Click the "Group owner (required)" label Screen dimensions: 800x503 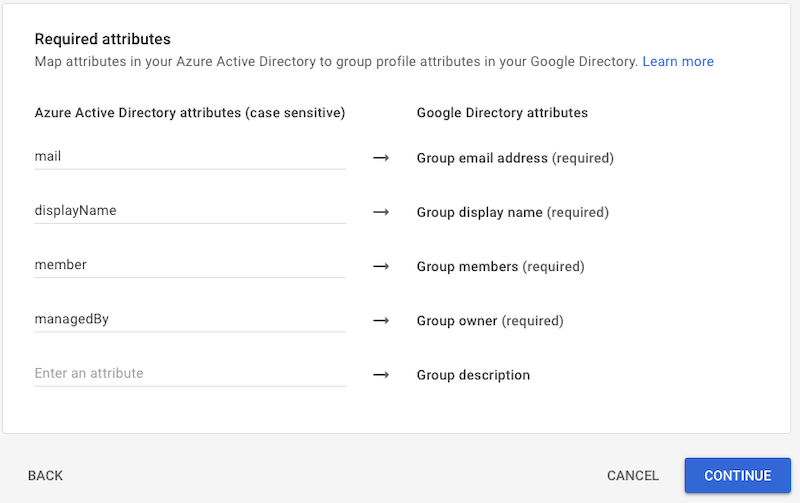point(490,321)
